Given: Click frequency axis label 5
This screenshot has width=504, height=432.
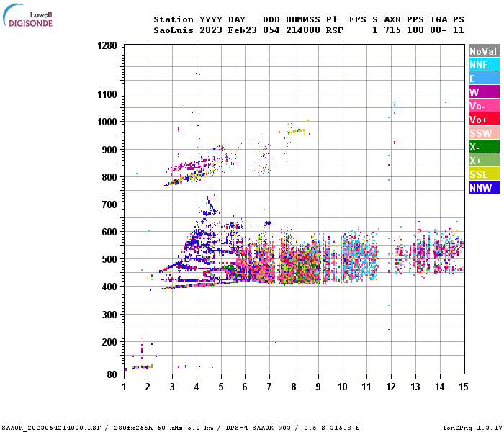Looking at the screenshot, I should click(x=221, y=387).
